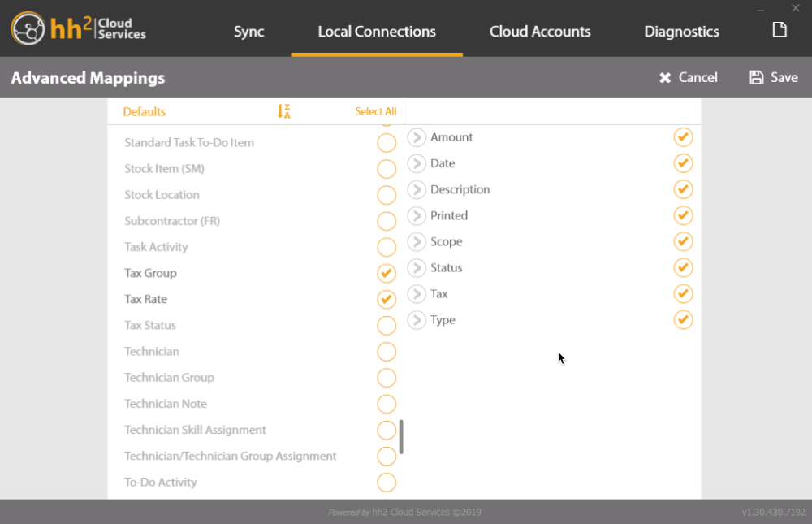Click the hh2 Cloud Services logo
Image resolution: width=812 pixels, height=524 pixels.
[79, 28]
